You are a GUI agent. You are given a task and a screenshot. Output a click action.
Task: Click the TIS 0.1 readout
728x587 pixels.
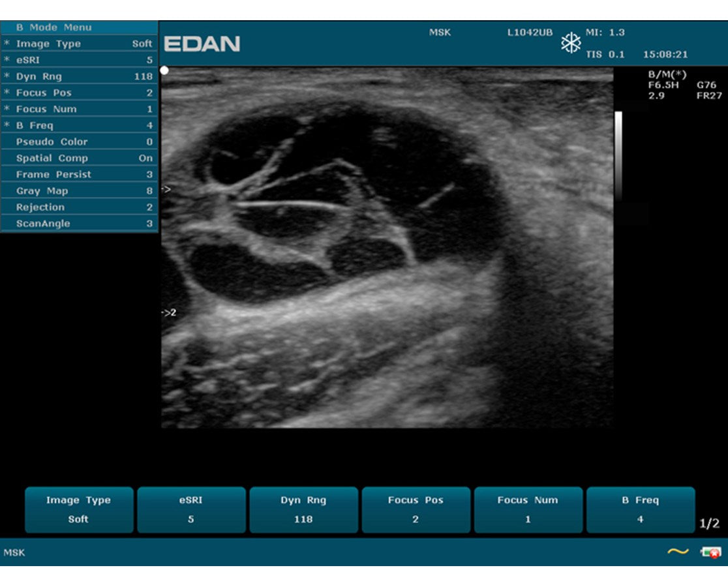pyautogui.click(x=605, y=54)
